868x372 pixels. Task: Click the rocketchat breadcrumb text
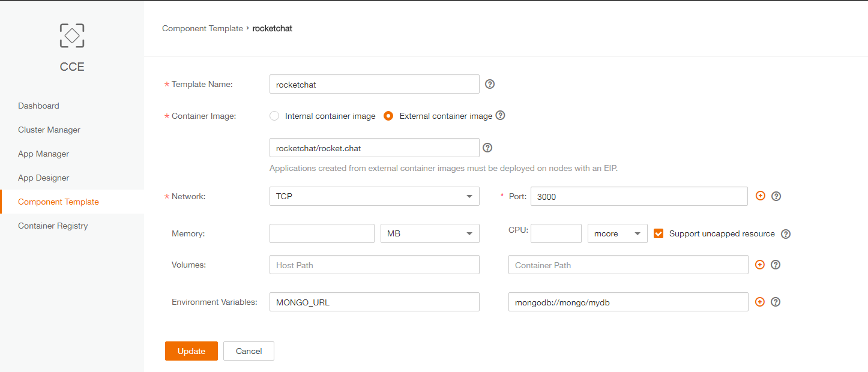click(272, 28)
